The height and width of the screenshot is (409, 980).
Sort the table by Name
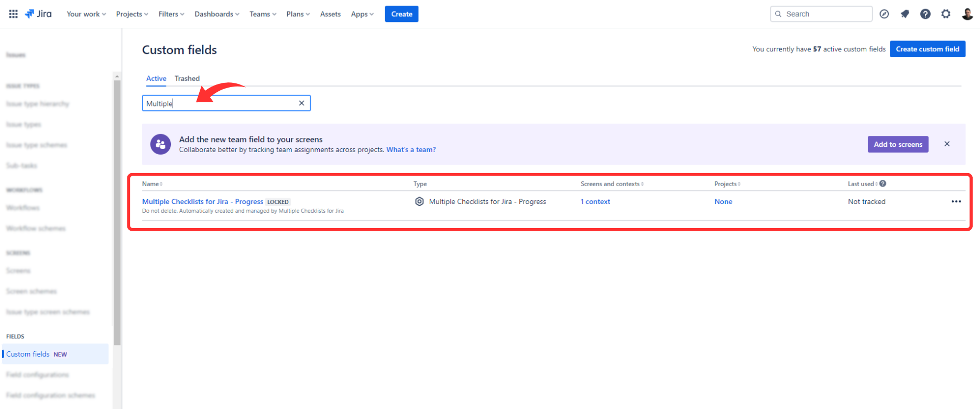click(x=153, y=184)
